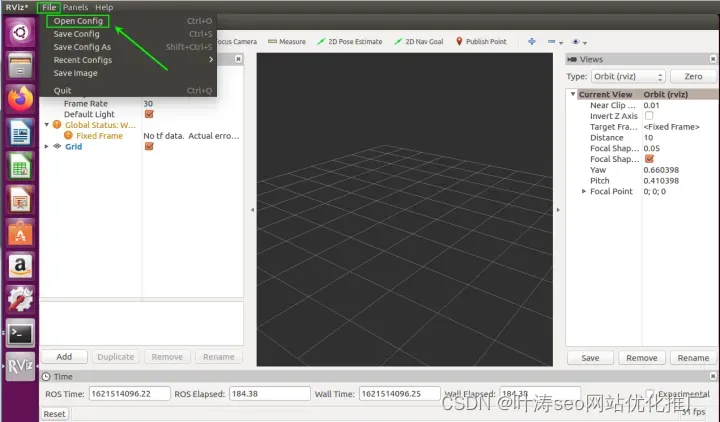Click the Add display button
Image resolution: width=720 pixels, height=422 pixels.
tap(64, 357)
